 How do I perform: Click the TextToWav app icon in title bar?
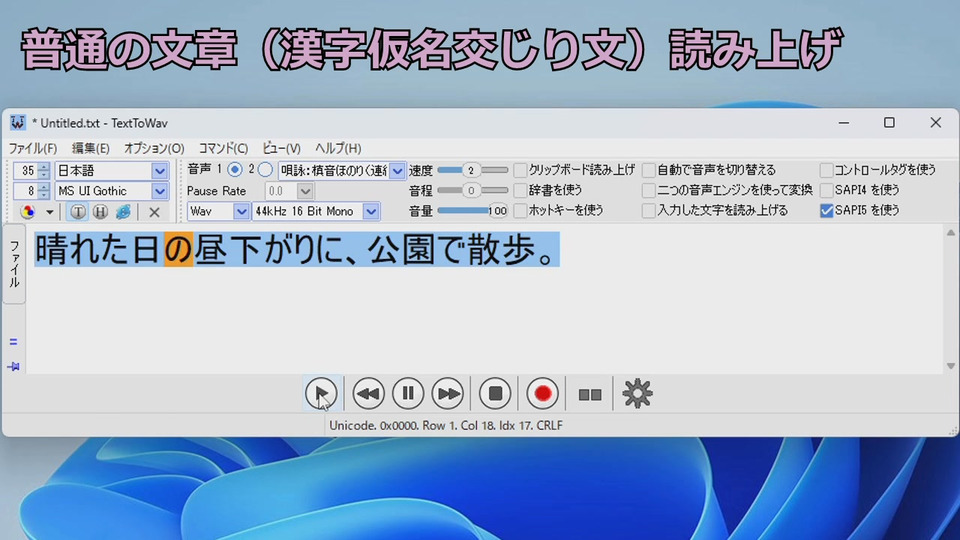coord(17,122)
